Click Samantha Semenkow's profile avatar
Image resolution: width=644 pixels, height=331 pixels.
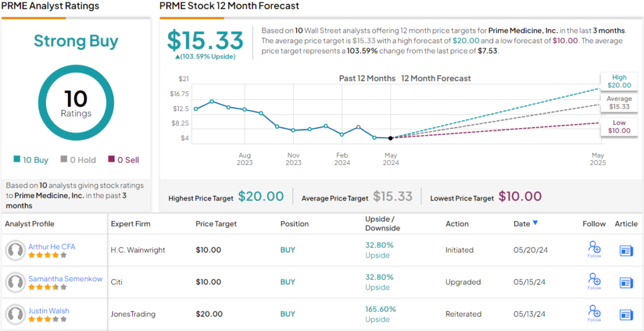click(x=15, y=283)
